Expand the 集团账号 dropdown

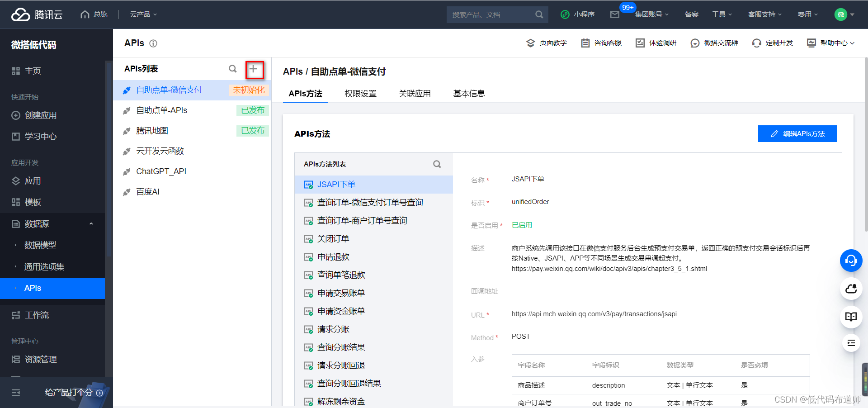(651, 14)
